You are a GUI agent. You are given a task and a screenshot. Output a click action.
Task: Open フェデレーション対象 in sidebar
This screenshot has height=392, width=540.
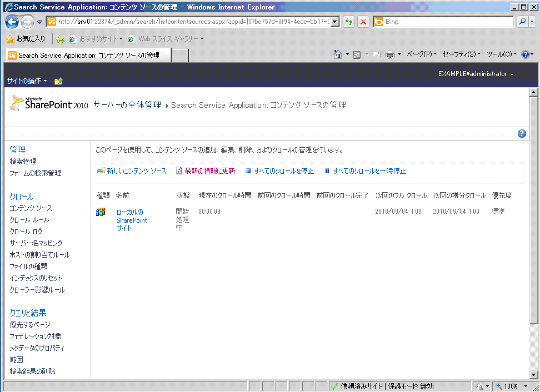[36, 336]
